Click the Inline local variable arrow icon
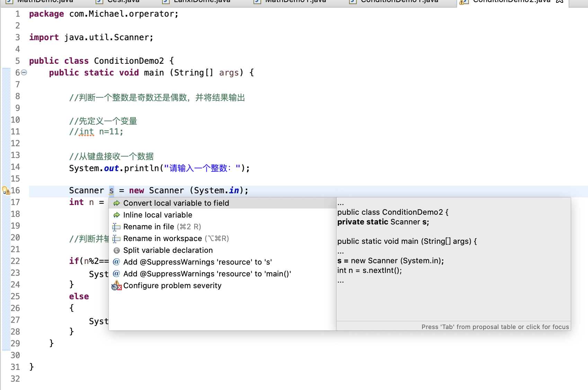The width and height of the screenshot is (588, 390). click(117, 215)
